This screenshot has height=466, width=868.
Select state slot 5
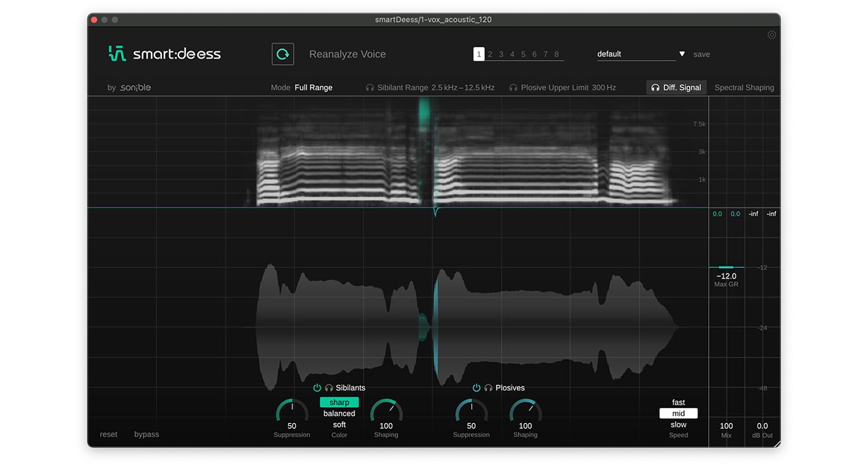523,54
